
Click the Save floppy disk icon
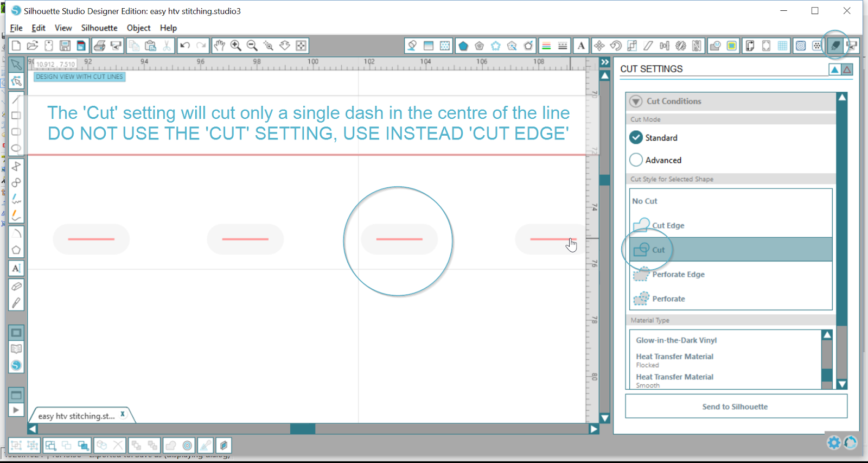click(x=65, y=46)
